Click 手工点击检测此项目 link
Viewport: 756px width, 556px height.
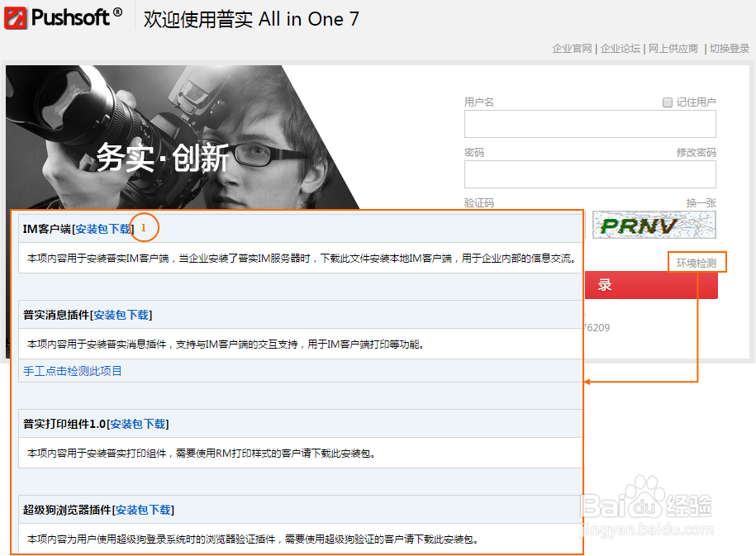[x=73, y=371]
